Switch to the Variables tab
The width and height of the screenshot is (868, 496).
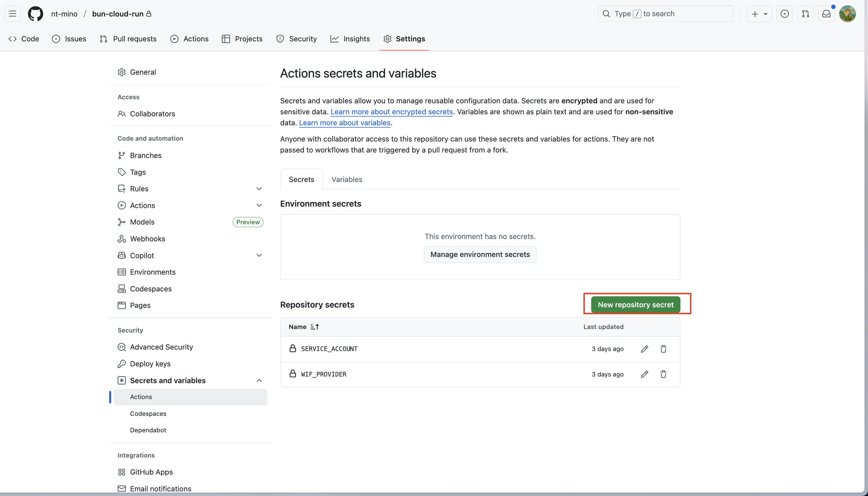[x=347, y=179]
